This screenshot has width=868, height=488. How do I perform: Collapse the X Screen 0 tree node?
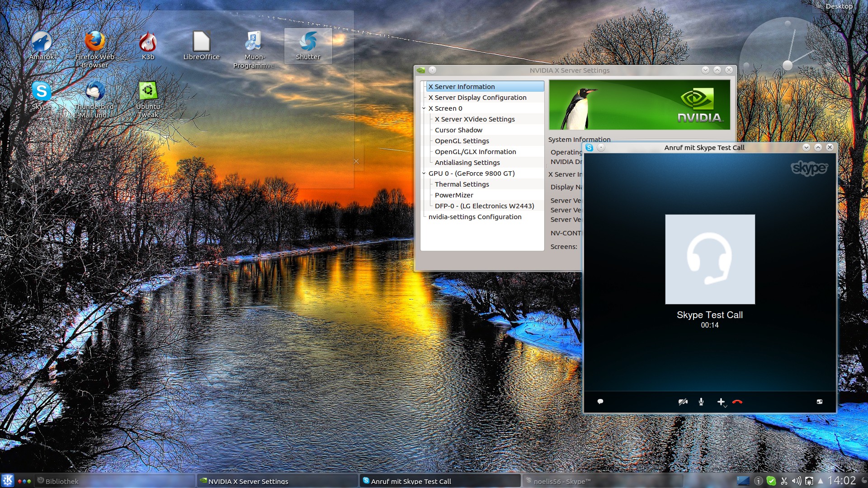pyautogui.click(x=424, y=108)
